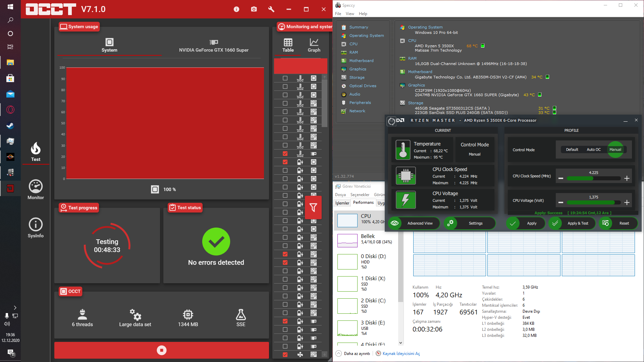Select Manual control mode in Ryzen Master
Image resolution: width=644 pixels, height=362 pixels.
(615, 149)
